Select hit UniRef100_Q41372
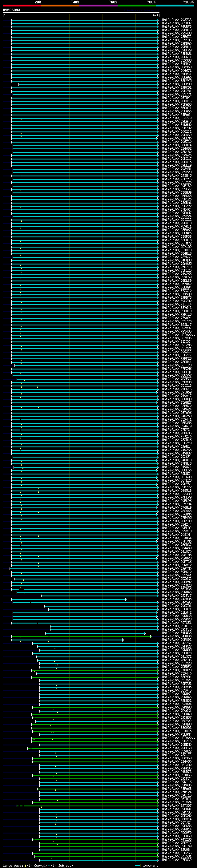 (176, 657)
